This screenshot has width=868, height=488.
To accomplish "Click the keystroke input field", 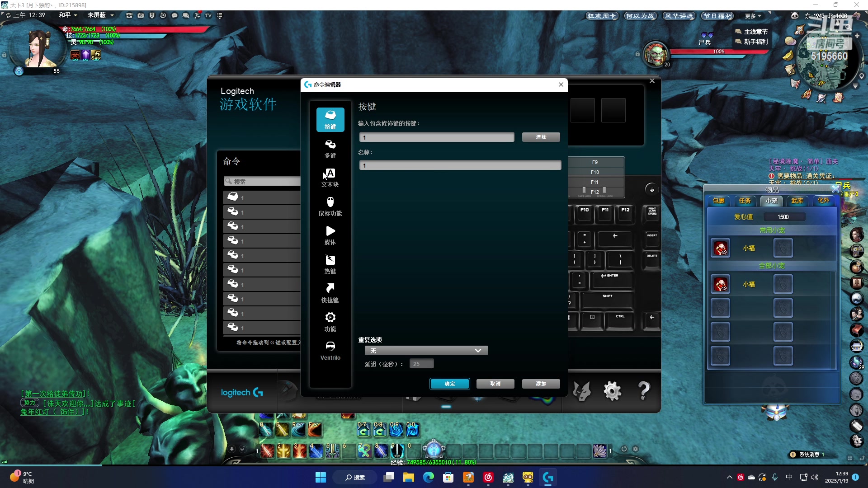I will (437, 137).
